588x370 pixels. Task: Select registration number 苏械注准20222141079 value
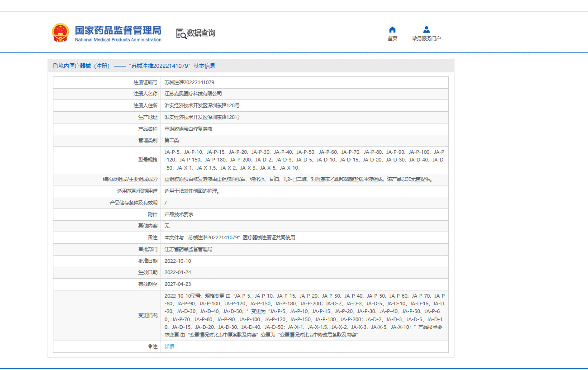point(189,82)
